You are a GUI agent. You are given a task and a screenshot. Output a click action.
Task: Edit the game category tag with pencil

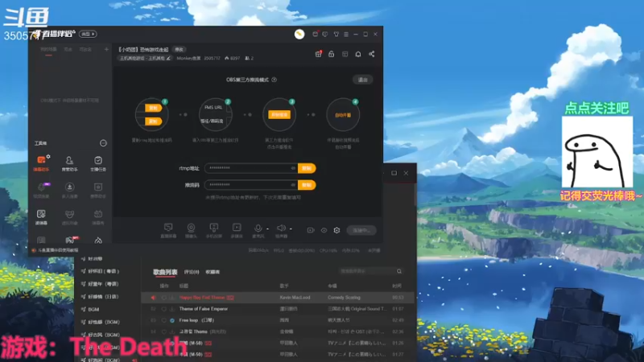pyautogui.click(x=145, y=58)
